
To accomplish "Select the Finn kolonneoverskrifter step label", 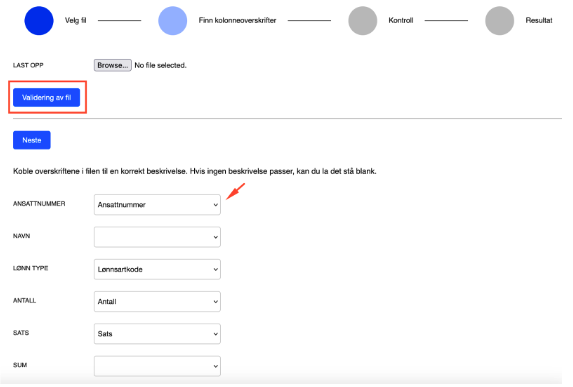I will [x=238, y=20].
